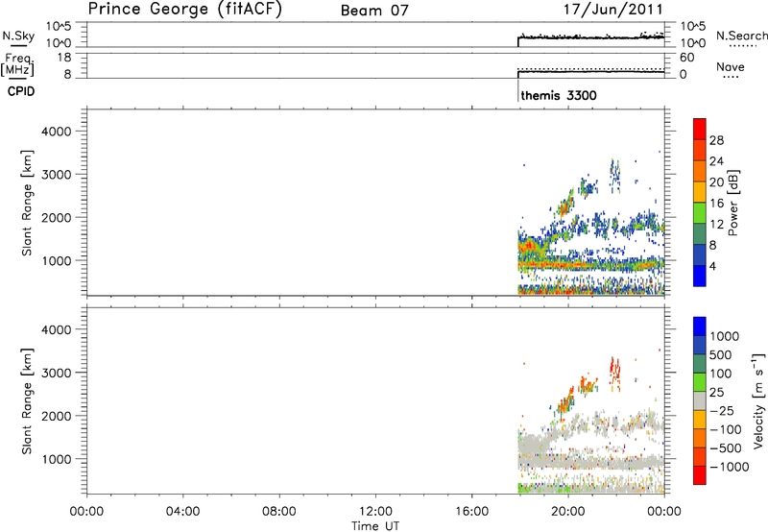
Task: Click the "16:00" time axis tick label
Action: (471, 512)
